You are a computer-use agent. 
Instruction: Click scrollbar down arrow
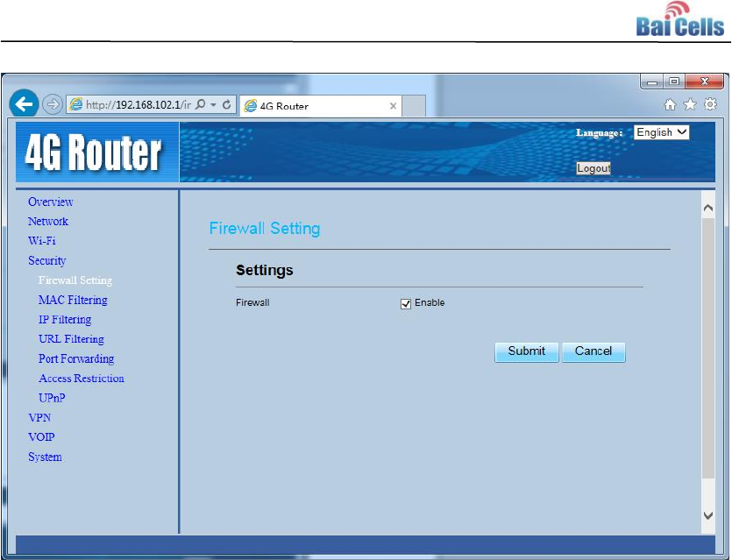(707, 515)
